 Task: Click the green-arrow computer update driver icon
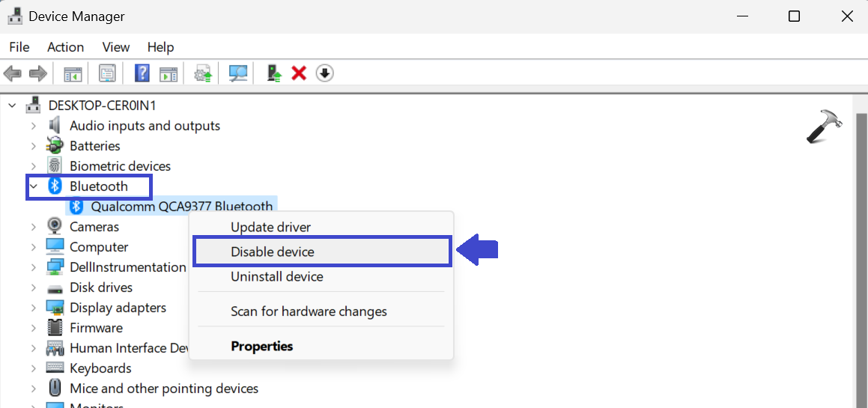point(274,73)
